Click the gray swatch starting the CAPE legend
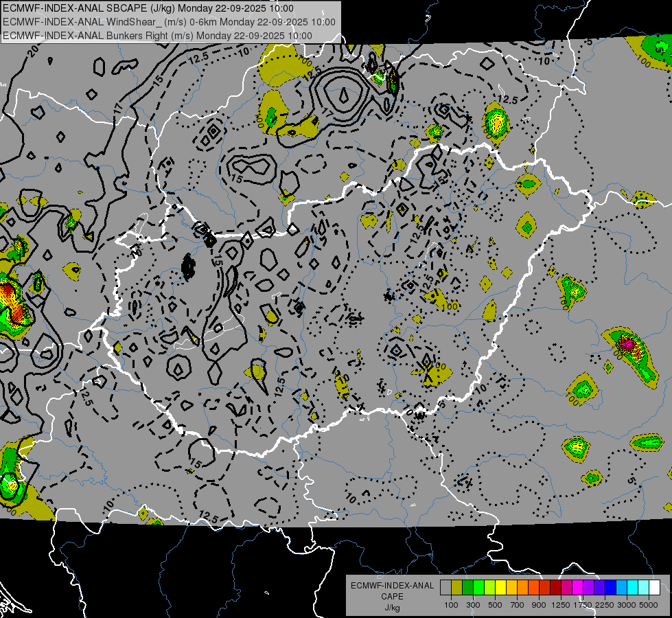The height and width of the screenshot is (618, 672). [x=445, y=588]
